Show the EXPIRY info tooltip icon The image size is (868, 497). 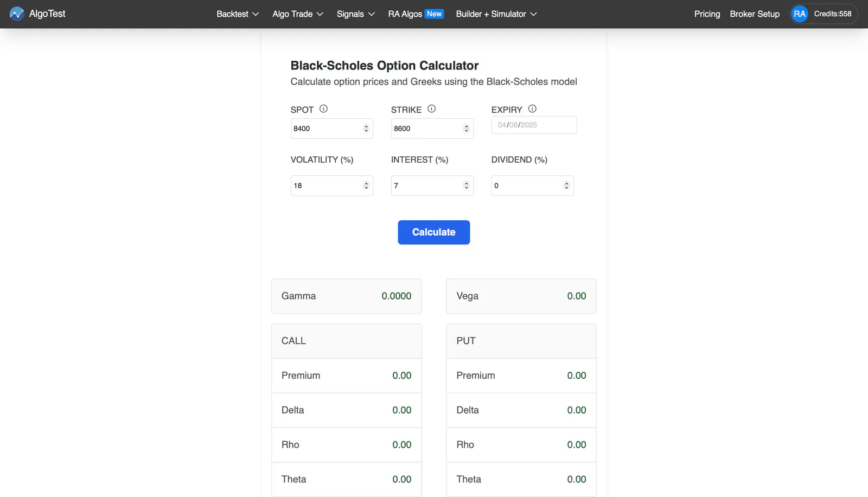532,109
